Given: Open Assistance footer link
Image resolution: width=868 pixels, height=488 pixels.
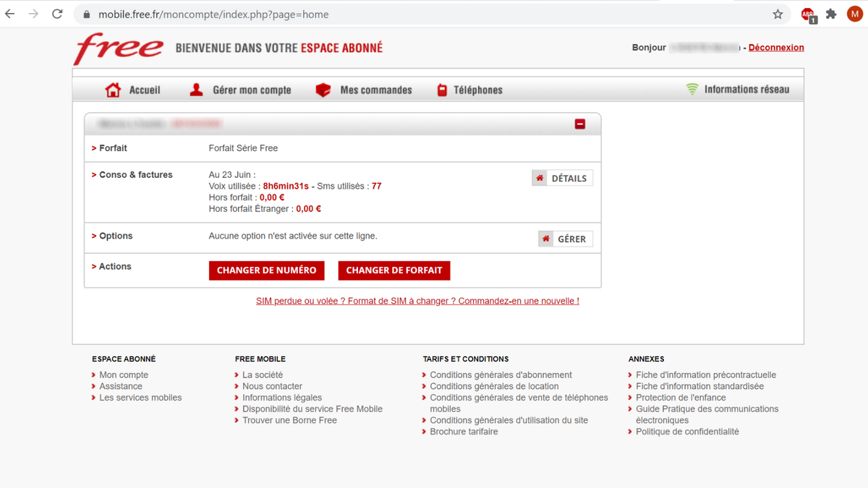Looking at the screenshot, I should tap(121, 386).
